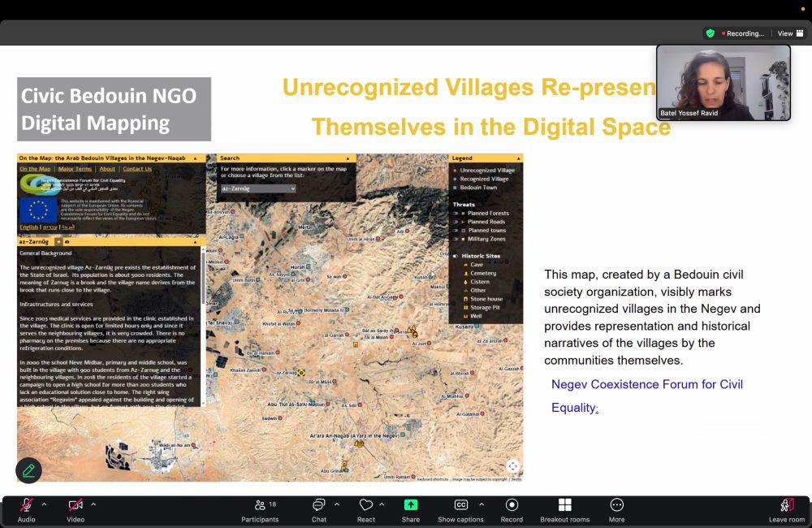The width and height of the screenshot is (812, 528).
Task: Expand the Chat options caret
Action: click(337, 504)
